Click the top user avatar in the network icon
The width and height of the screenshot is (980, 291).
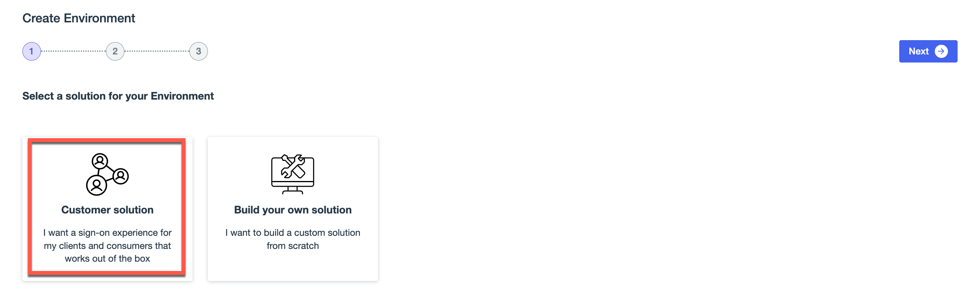(x=100, y=161)
